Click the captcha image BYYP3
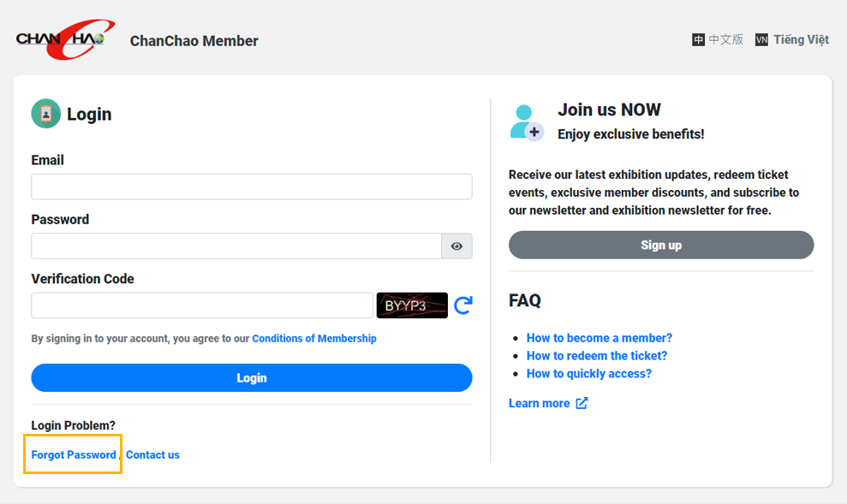 tap(412, 305)
